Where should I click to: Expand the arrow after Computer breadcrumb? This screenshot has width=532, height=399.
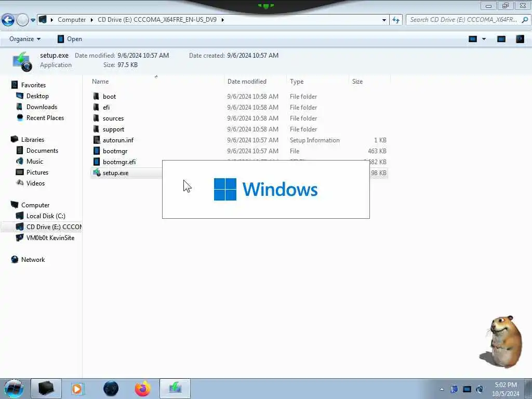click(x=91, y=20)
